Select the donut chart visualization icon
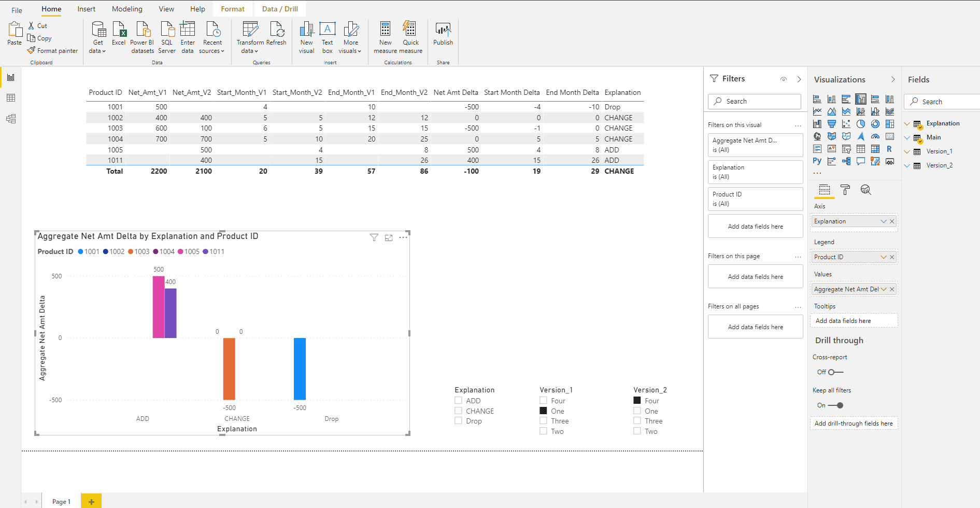This screenshot has height=508, width=980. point(875,124)
